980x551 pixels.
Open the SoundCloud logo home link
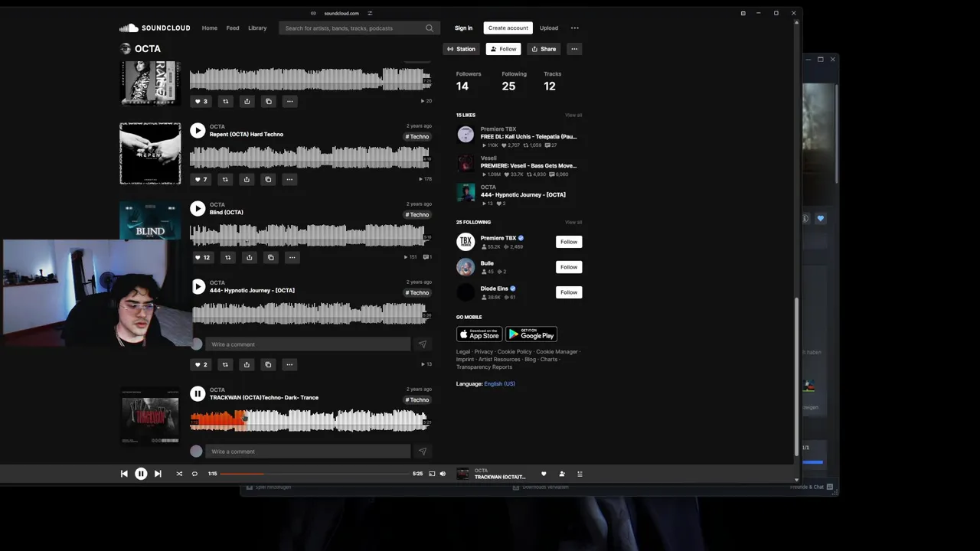pyautogui.click(x=155, y=28)
